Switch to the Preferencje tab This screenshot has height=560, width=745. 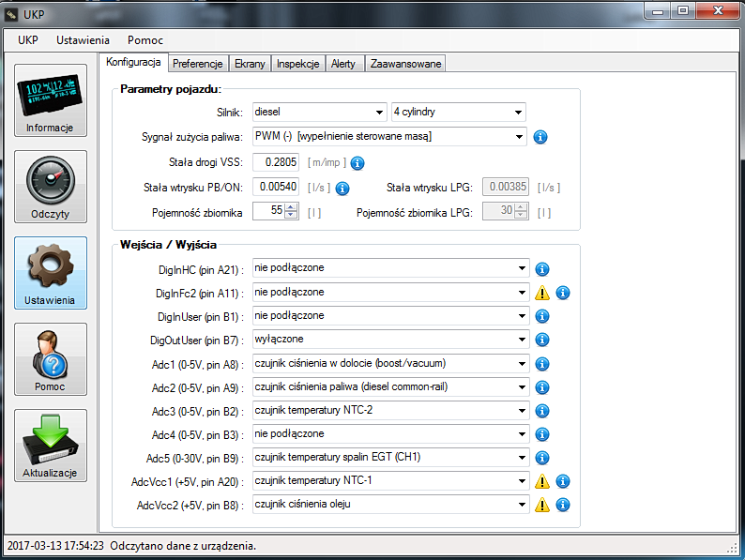197,64
